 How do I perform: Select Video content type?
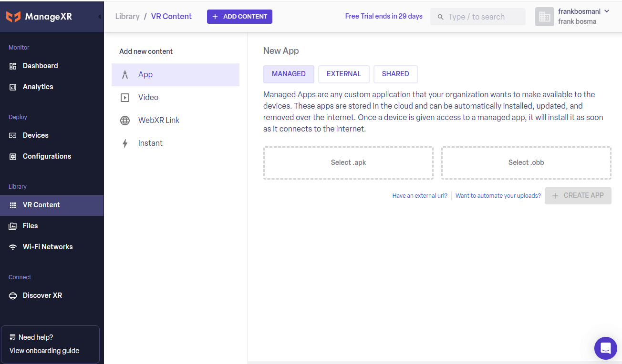(x=176, y=98)
